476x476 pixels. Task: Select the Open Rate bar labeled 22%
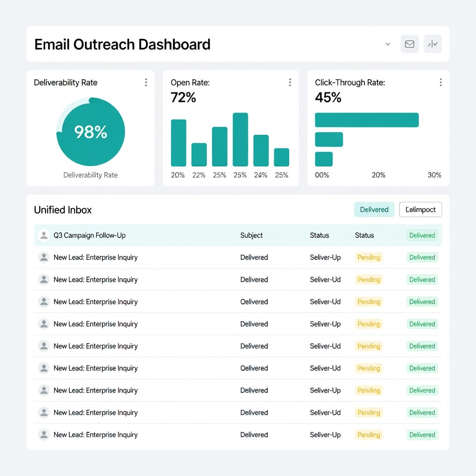coord(199,155)
